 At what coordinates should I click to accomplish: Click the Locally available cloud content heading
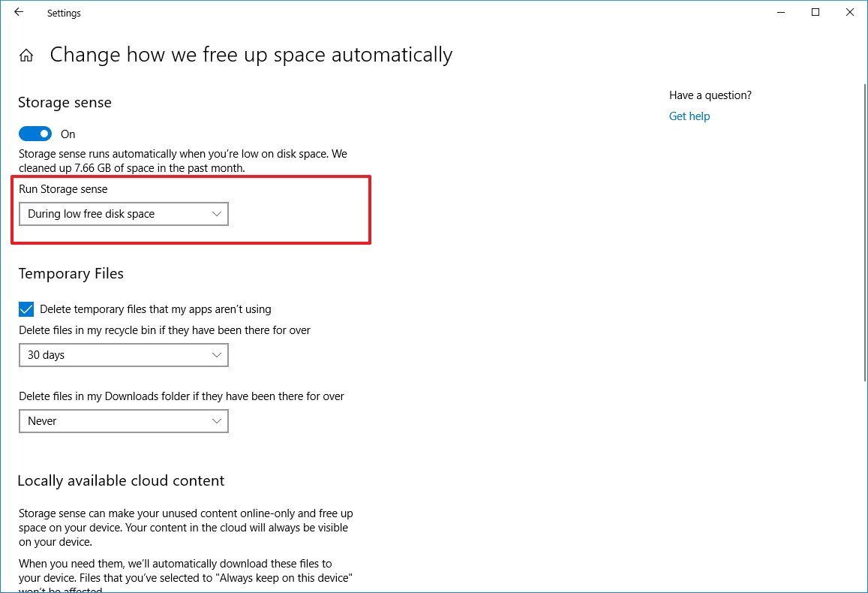(121, 481)
